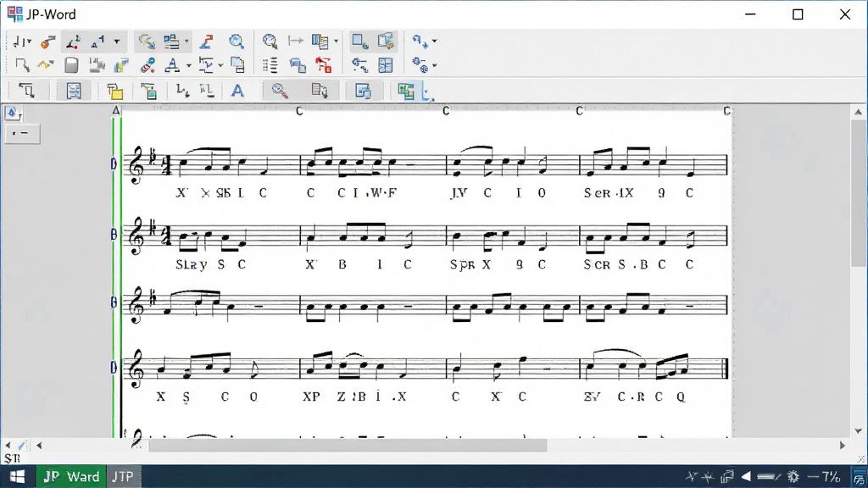Toggle the highlighted red-dot A button

point(73,42)
